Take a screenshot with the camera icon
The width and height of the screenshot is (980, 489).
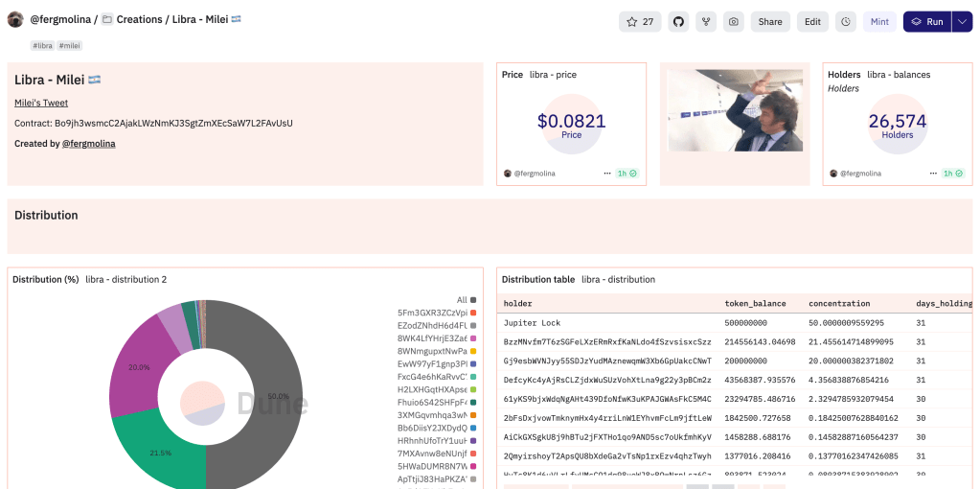point(734,22)
